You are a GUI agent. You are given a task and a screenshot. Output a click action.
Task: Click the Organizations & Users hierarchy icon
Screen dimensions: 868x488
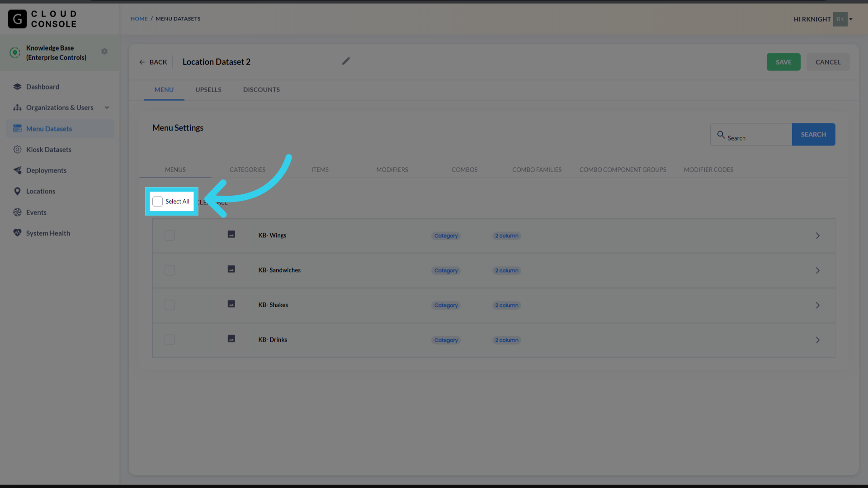click(x=17, y=108)
